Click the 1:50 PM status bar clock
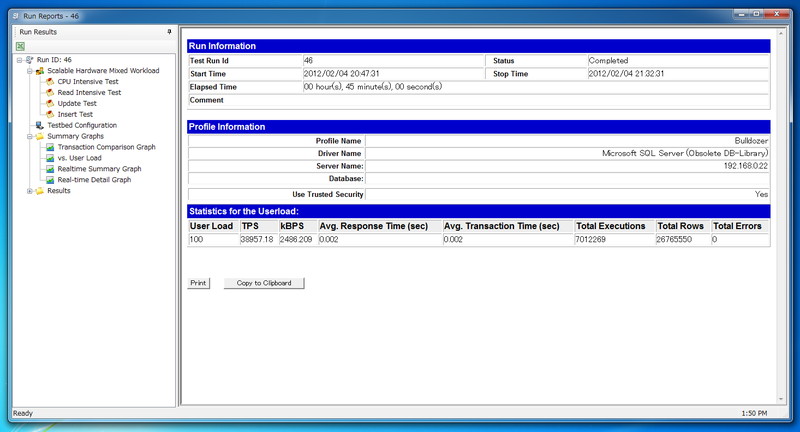 pyautogui.click(x=754, y=413)
